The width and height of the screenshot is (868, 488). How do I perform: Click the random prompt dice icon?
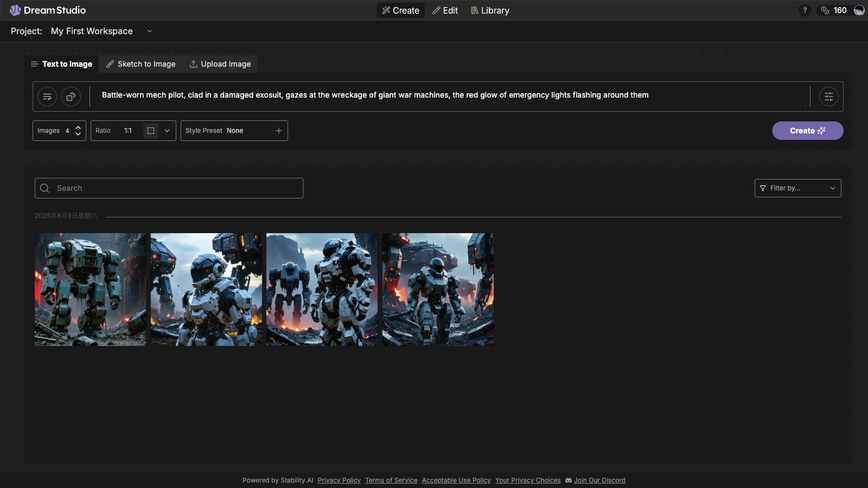pyautogui.click(x=71, y=97)
